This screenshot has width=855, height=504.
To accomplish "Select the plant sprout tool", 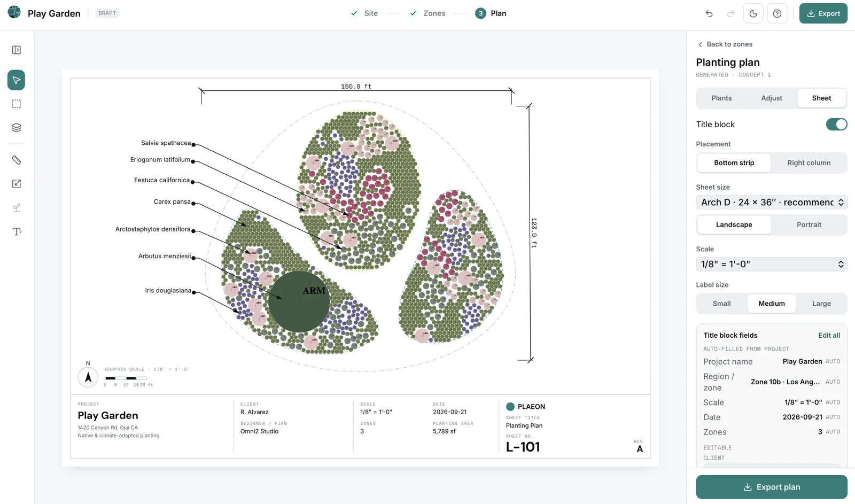I will (17, 208).
